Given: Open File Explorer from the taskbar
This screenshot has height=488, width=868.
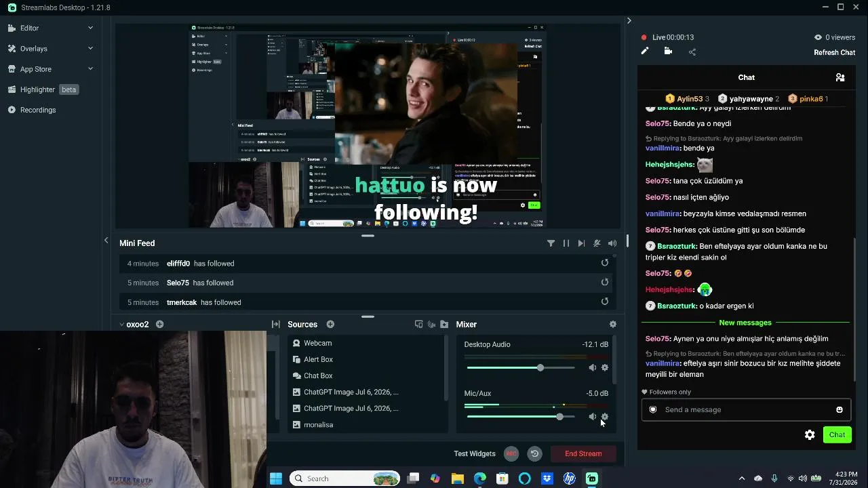Looking at the screenshot, I should [x=458, y=479].
